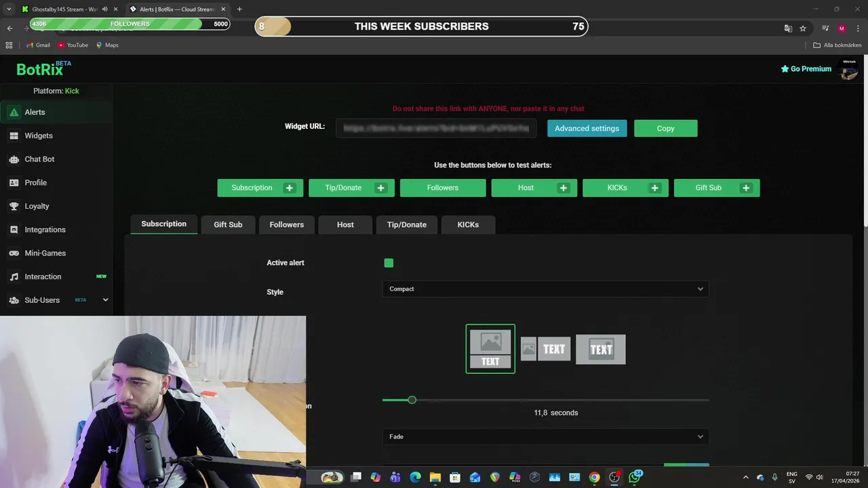Open OBS Studio from the taskbar

click(614, 477)
